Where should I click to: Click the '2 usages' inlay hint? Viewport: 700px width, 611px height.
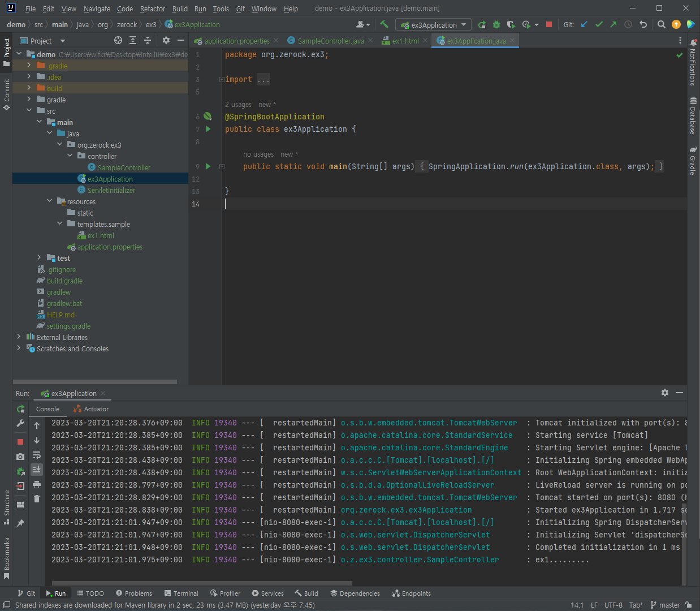(238, 105)
